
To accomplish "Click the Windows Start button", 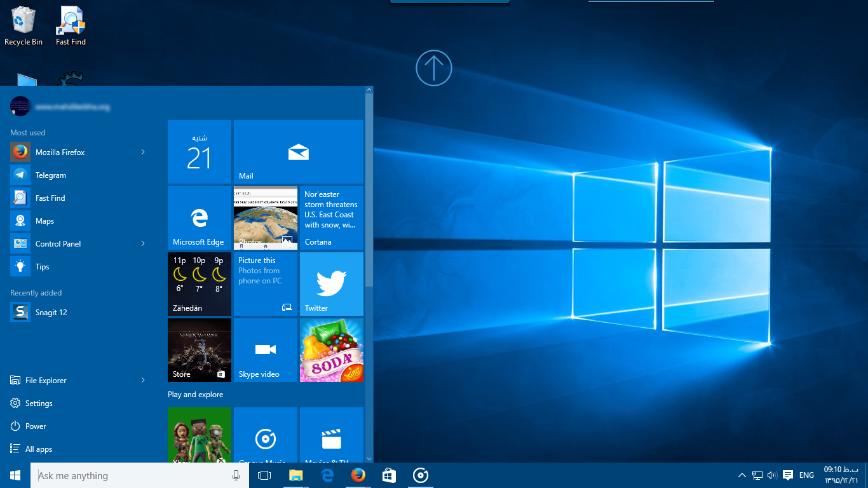I will [15, 475].
